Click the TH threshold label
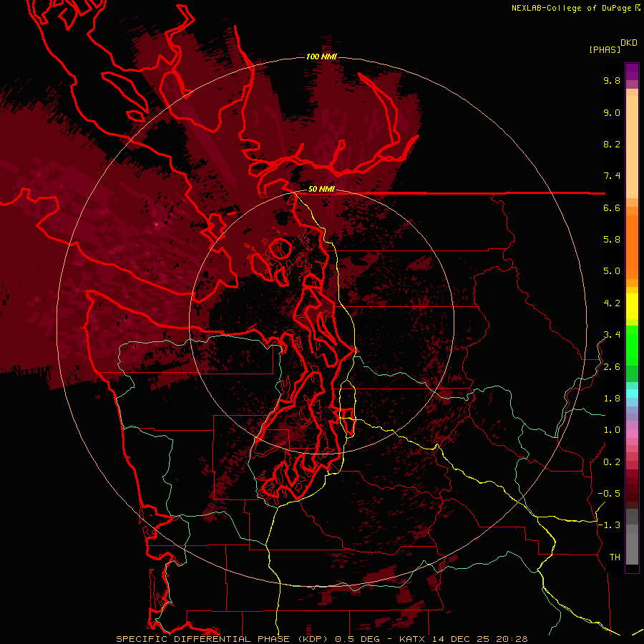 point(615,557)
